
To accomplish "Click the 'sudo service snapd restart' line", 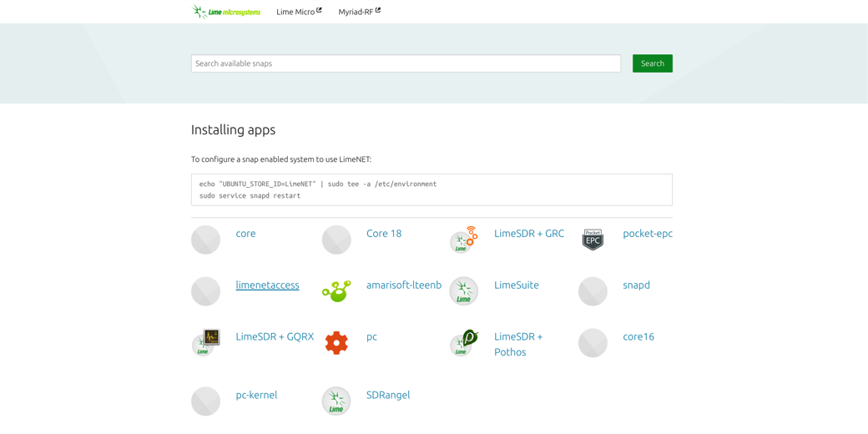I will pyautogui.click(x=250, y=196).
